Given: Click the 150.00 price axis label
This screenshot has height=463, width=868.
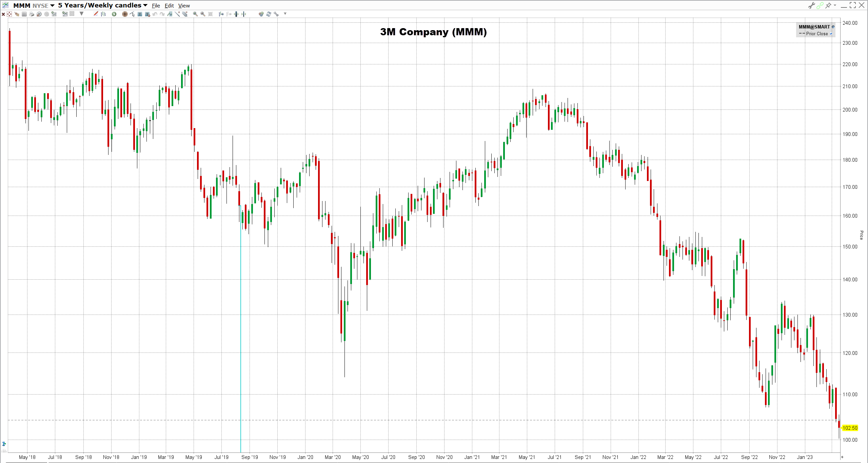Looking at the screenshot, I should 850,247.
